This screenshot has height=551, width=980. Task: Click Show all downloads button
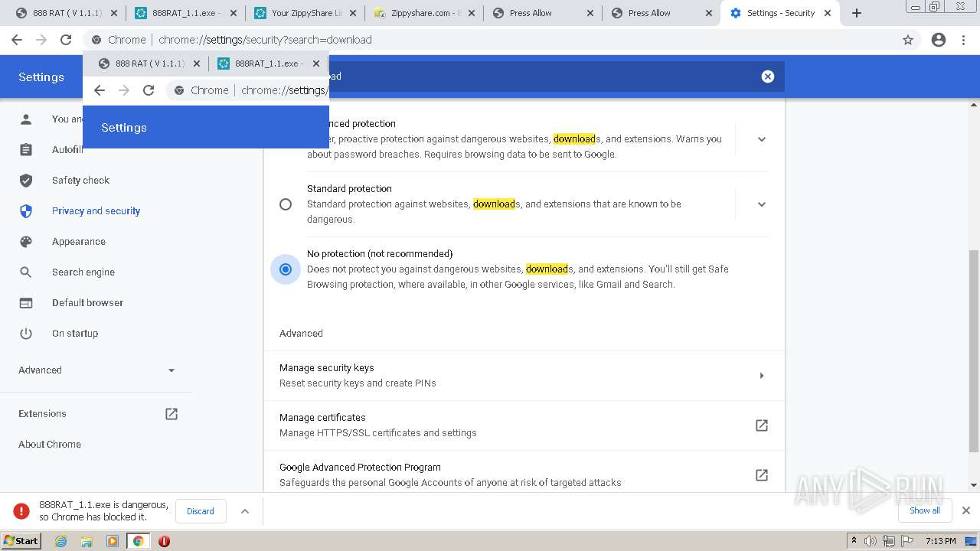[925, 510]
